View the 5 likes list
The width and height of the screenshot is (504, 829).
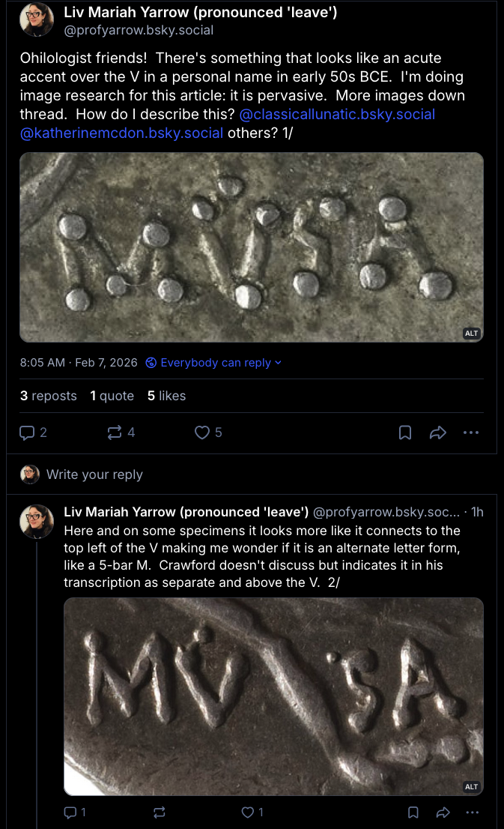point(166,396)
